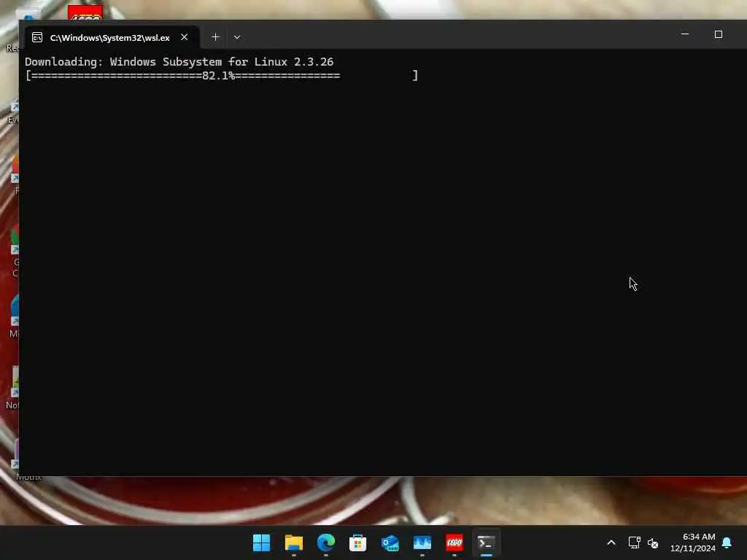The width and height of the screenshot is (747, 560).
Task: Click the muted volume icon
Action: (653, 542)
